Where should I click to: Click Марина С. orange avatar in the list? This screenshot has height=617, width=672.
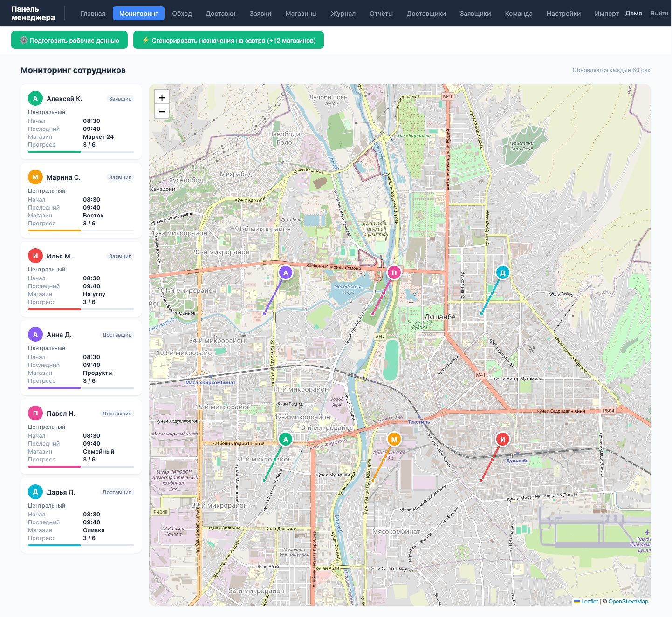35,177
